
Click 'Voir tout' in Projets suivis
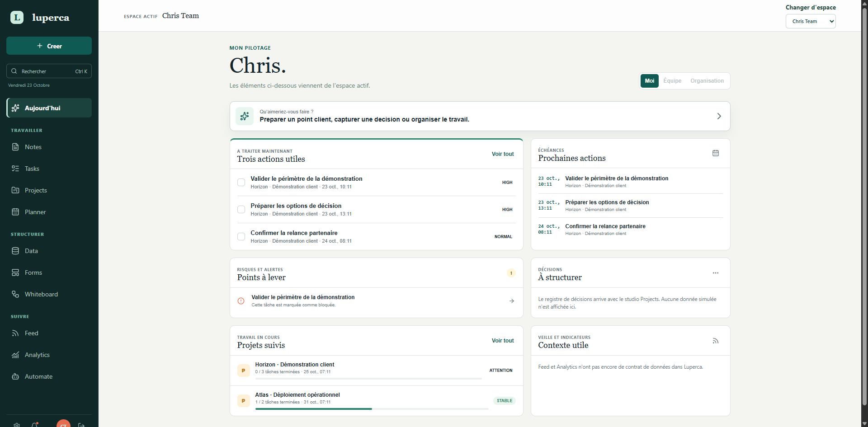pyautogui.click(x=503, y=341)
